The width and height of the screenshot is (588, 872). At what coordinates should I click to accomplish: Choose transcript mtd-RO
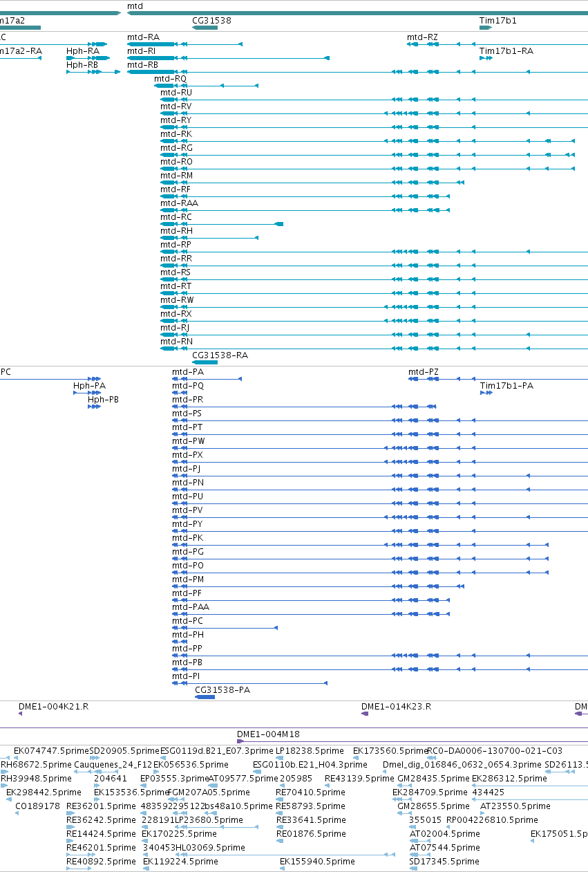click(176, 161)
